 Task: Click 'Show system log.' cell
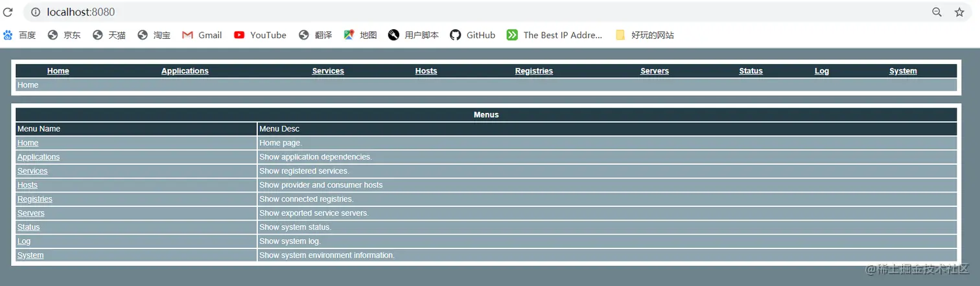click(x=607, y=241)
